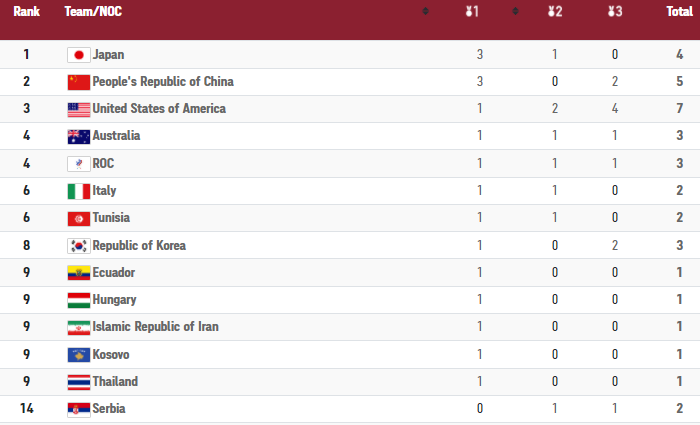This screenshot has height=425, width=700.
Task: Sort by the bronze medal header icon
Action: 615,11
